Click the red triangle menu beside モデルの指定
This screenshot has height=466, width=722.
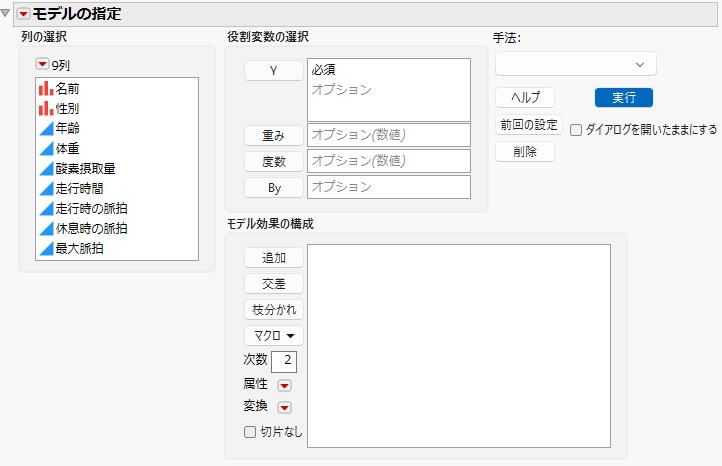point(23,14)
